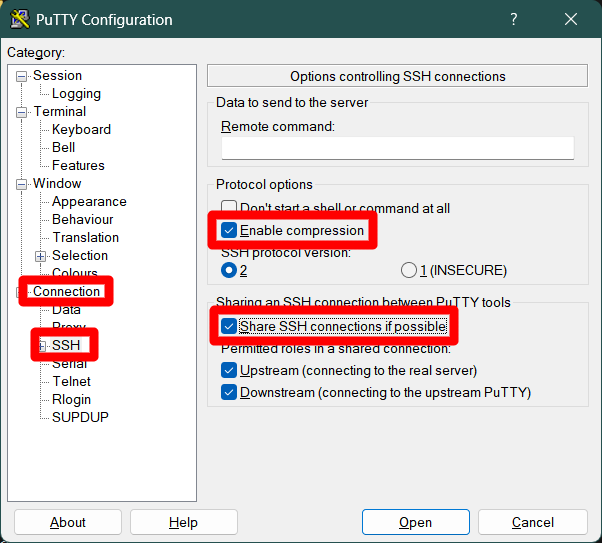Open Telnet settings
Image resolution: width=602 pixels, height=543 pixels.
[x=71, y=381]
